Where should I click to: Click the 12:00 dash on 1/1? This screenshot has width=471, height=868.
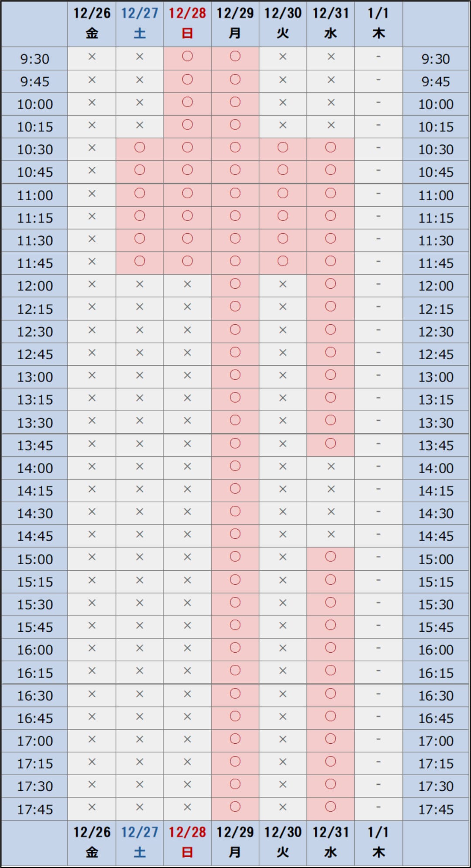tap(378, 284)
